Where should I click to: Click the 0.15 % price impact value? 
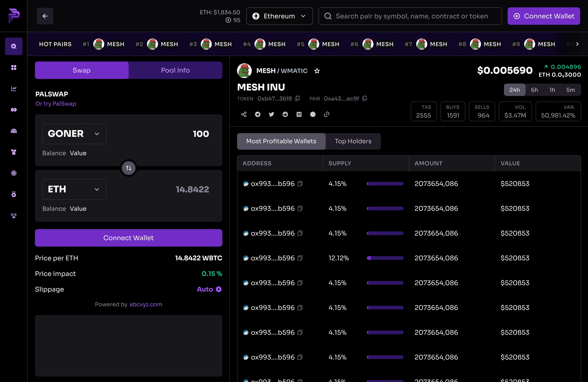coord(212,274)
